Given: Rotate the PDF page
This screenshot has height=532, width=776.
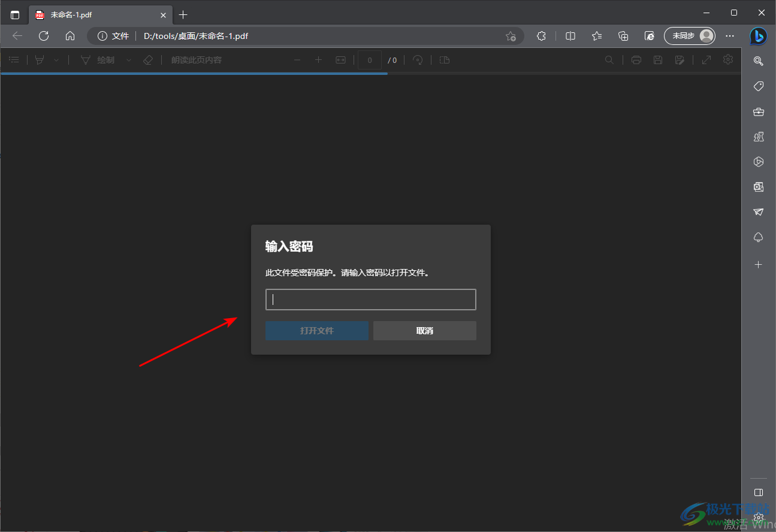Looking at the screenshot, I should 418,60.
